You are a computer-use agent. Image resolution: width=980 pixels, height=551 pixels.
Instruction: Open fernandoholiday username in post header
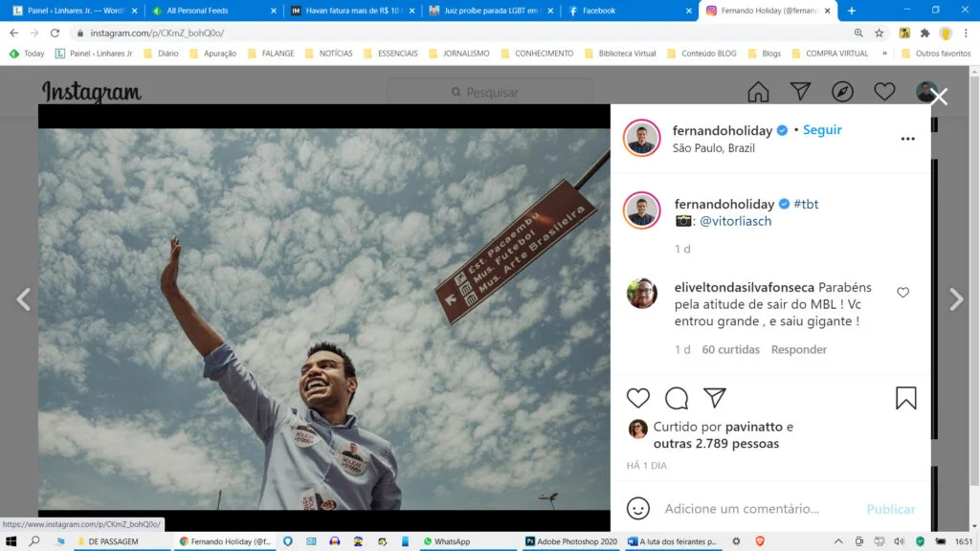(x=723, y=130)
